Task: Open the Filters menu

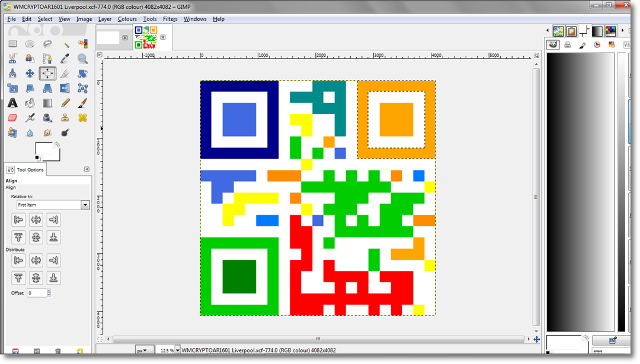Action: click(170, 19)
